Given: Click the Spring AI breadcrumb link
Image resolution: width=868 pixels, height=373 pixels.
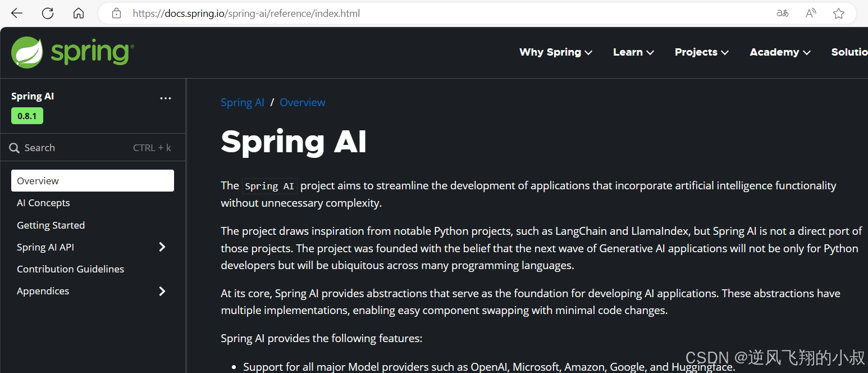Looking at the screenshot, I should [x=243, y=102].
